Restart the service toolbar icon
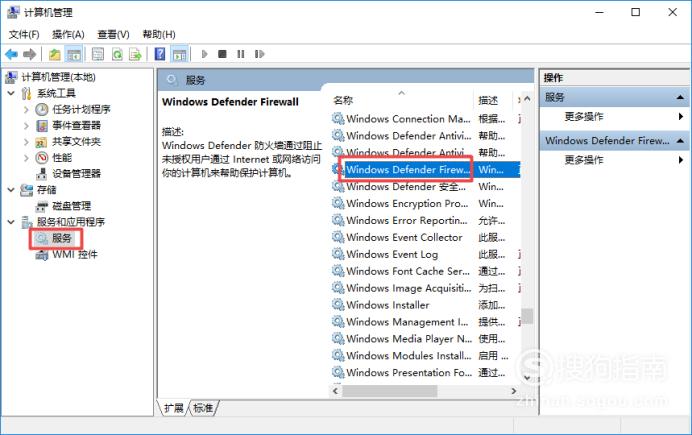 (260, 54)
